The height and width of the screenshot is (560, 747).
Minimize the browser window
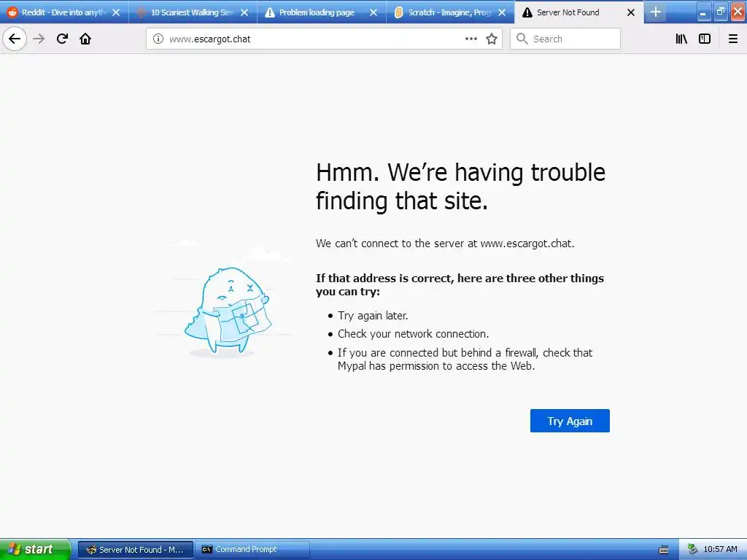click(x=703, y=12)
